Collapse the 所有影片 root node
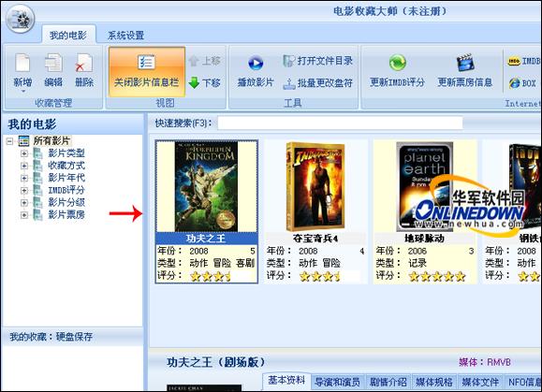Viewport: 542px width, 392px height. tap(9, 140)
